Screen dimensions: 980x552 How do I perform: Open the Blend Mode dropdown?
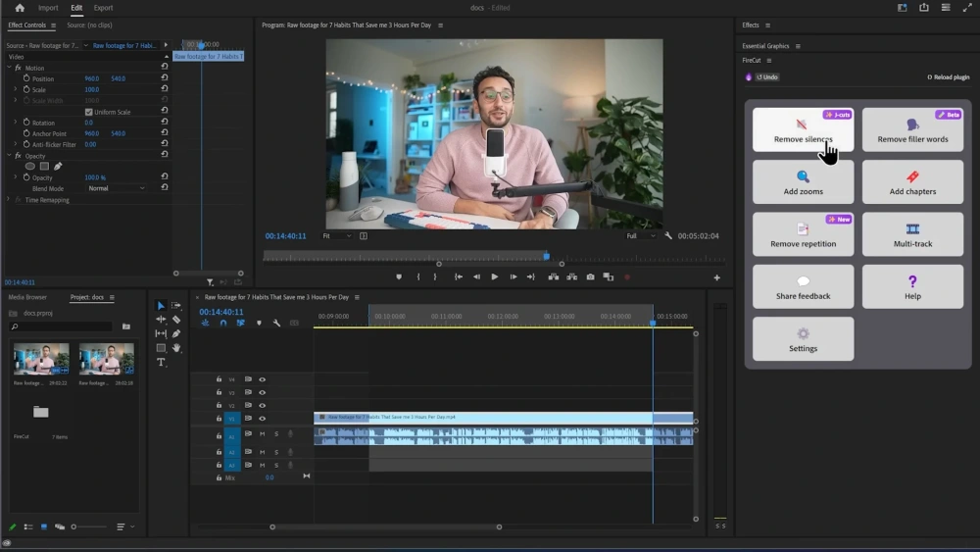(116, 188)
